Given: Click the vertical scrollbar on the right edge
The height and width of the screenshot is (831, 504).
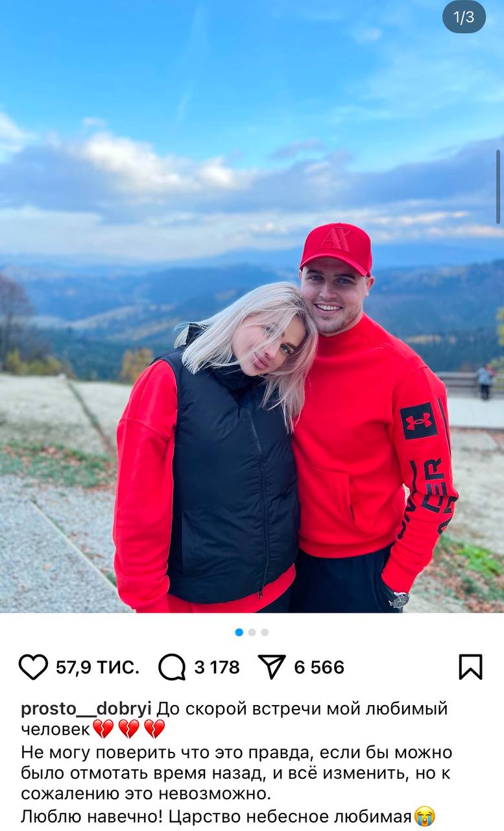Looking at the screenshot, I should 498,188.
